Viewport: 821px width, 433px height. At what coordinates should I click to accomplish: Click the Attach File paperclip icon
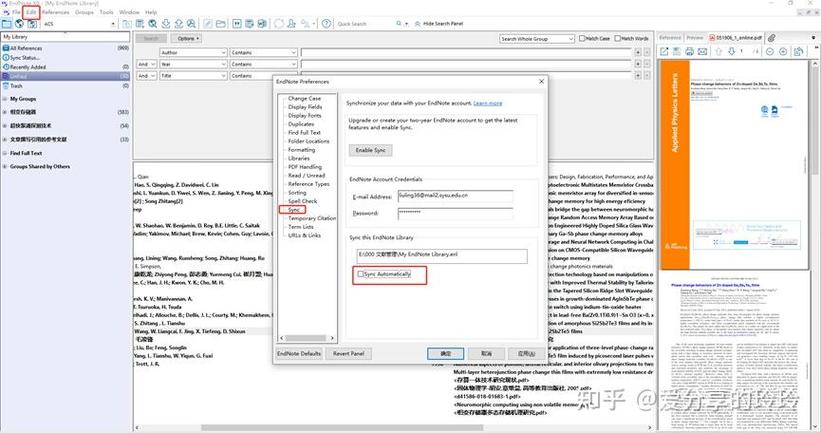pyautogui.click(x=771, y=38)
